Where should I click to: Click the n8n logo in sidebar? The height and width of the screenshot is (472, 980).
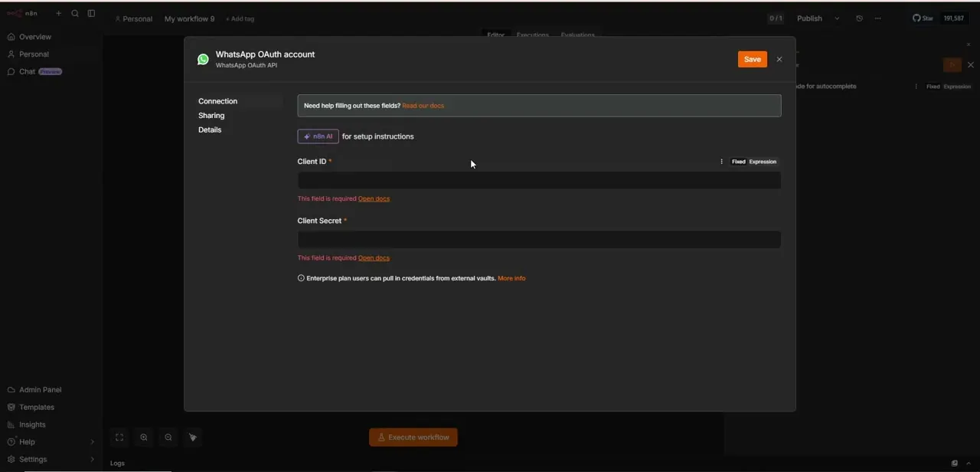[21, 13]
